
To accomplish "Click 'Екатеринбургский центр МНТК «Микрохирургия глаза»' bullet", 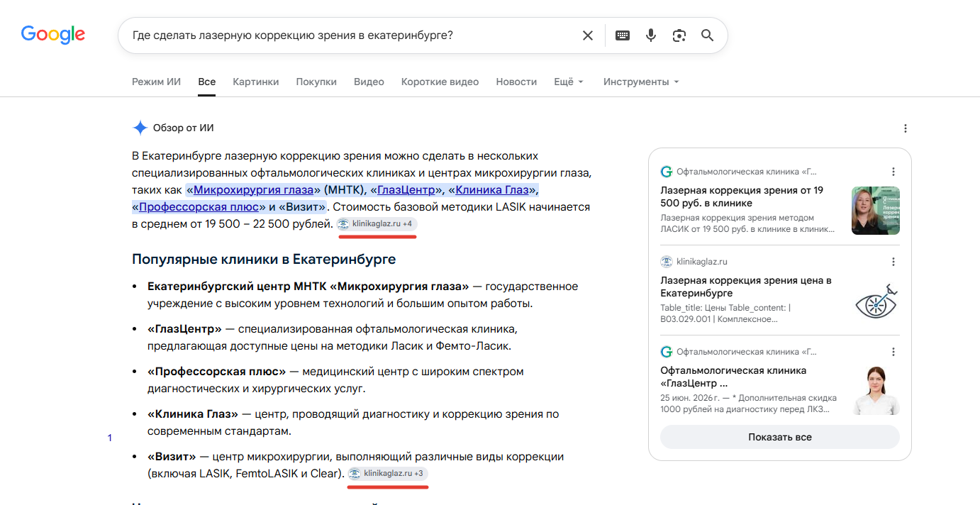I will (x=308, y=287).
